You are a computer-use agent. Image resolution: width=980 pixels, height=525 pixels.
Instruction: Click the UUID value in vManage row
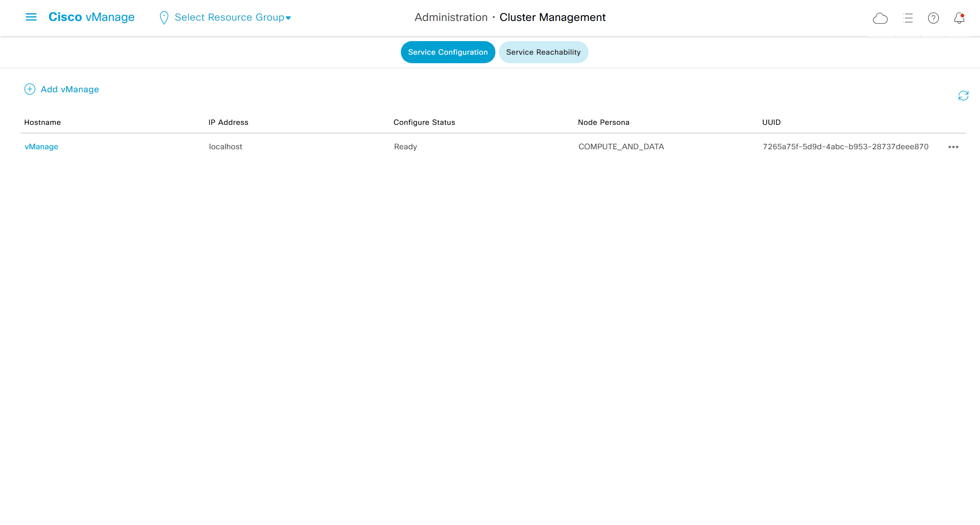(845, 147)
